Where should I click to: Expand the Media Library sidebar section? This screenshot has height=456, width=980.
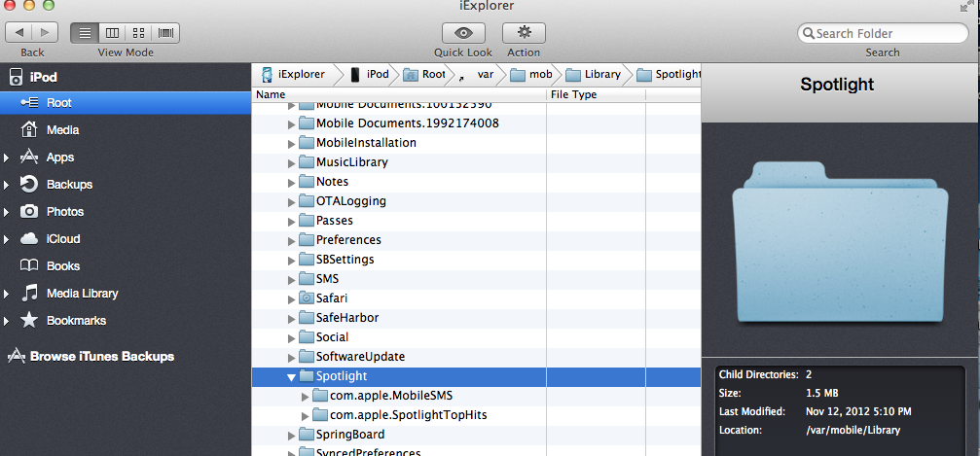coord(6,294)
